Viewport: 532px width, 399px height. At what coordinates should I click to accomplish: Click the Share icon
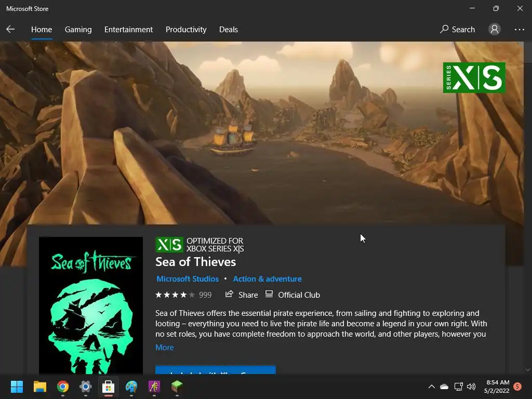pos(229,294)
